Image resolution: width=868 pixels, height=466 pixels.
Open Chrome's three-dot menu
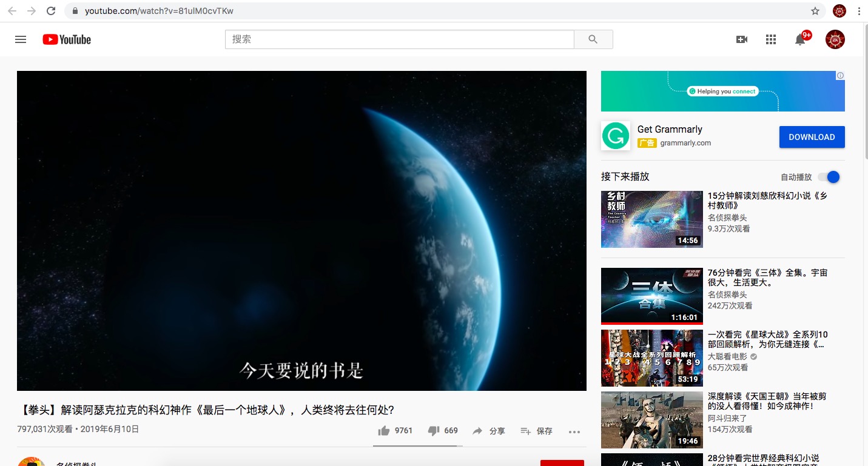pos(859,11)
